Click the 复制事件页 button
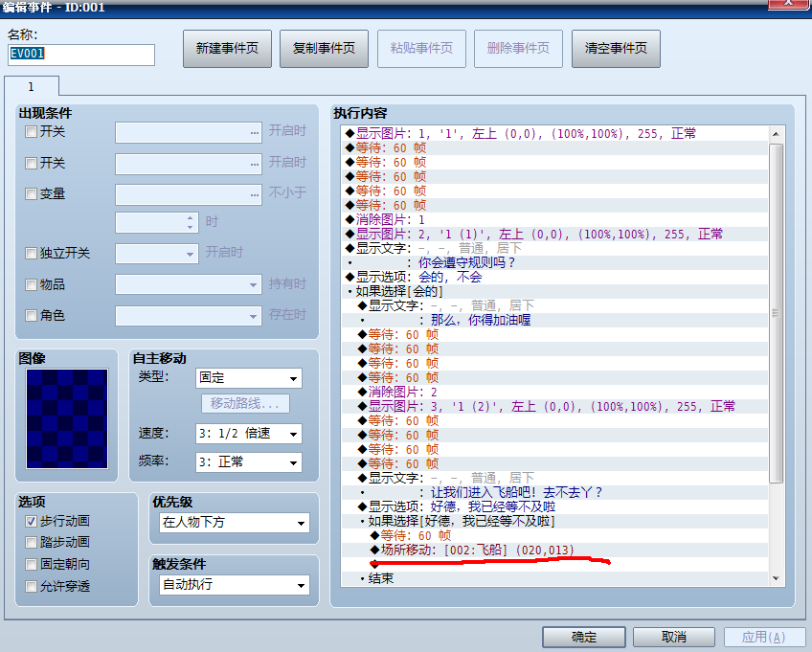The height and width of the screenshot is (652, 812). coord(324,49)
